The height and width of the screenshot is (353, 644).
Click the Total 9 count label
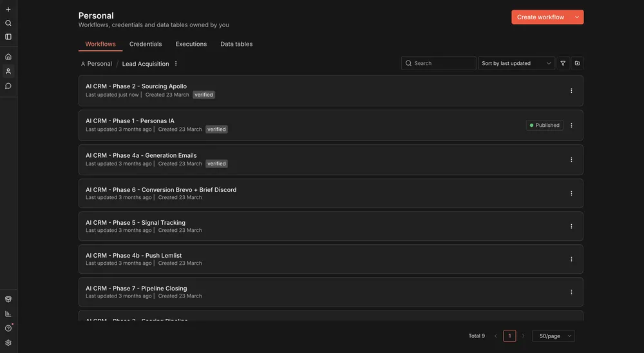(x=477, y=336)
